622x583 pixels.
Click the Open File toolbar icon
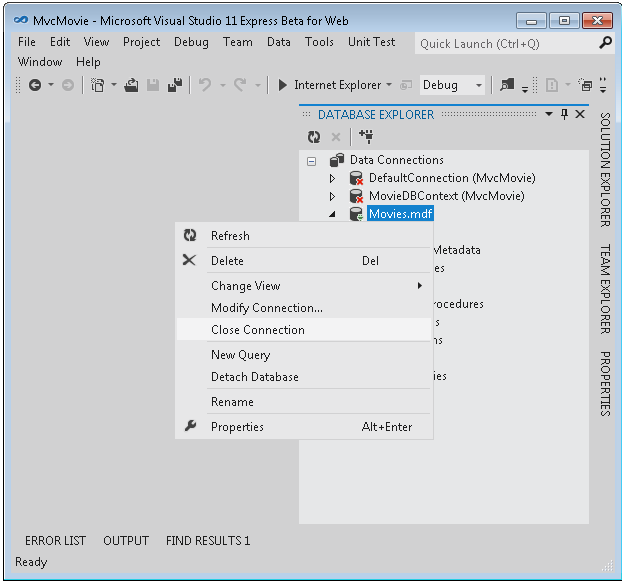click(x=131, y=85)
